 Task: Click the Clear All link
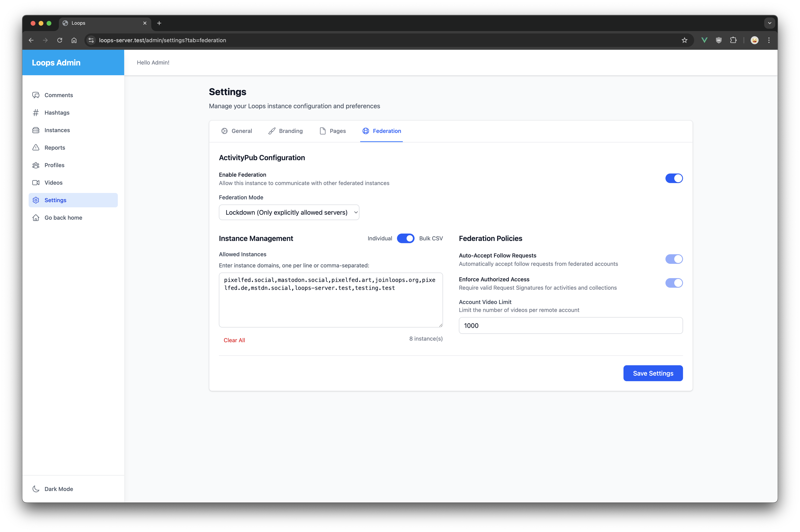click(x=234, y=340)
